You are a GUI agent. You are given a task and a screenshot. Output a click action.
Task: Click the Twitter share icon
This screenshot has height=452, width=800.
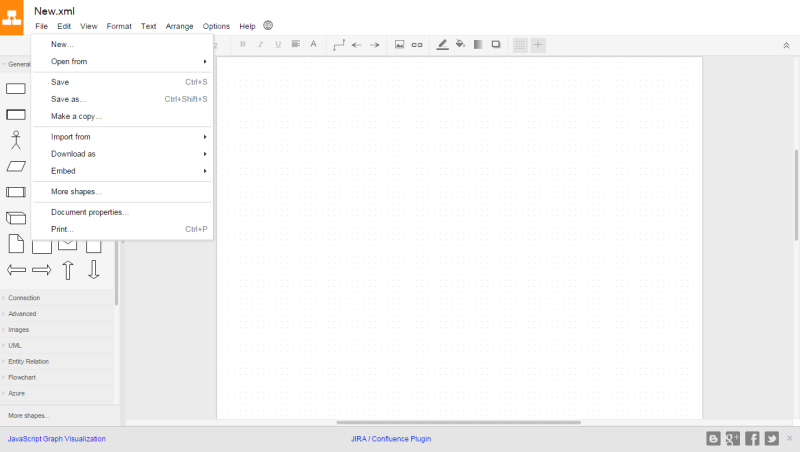point(771,438)
